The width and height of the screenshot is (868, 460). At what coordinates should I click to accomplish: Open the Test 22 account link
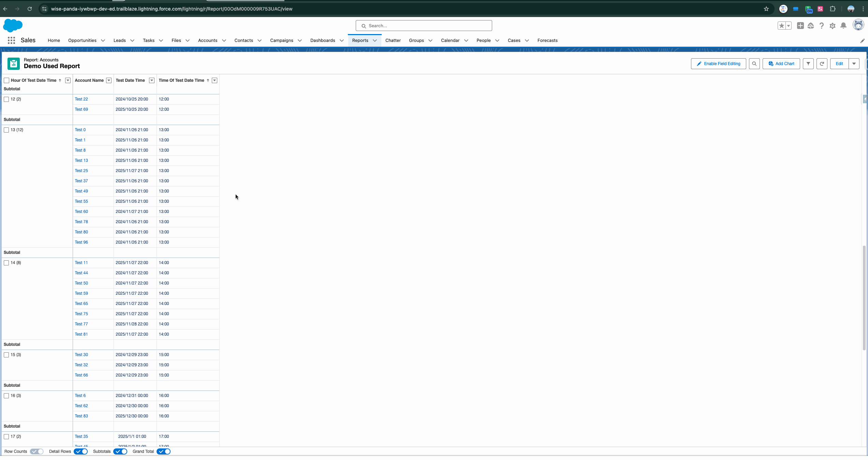81,99
